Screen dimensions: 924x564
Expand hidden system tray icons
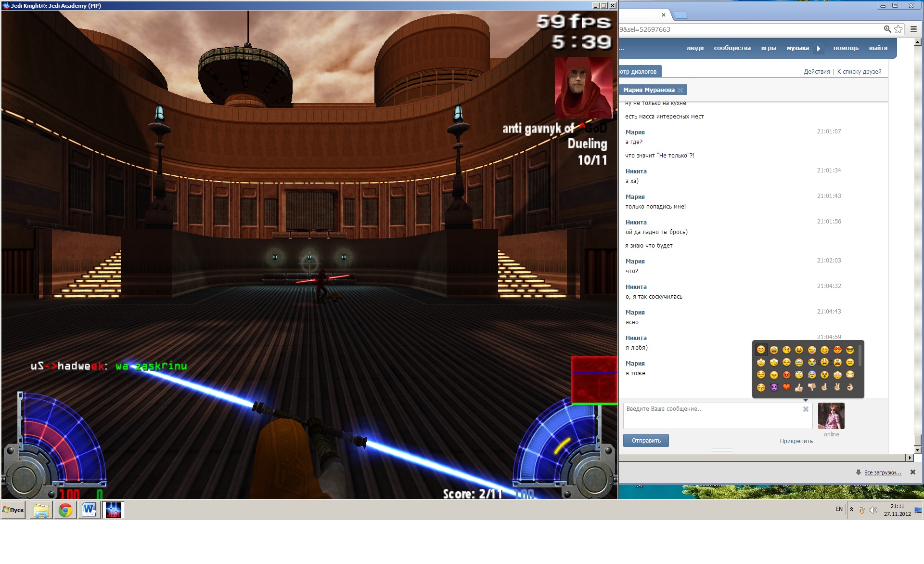(851, 510)
